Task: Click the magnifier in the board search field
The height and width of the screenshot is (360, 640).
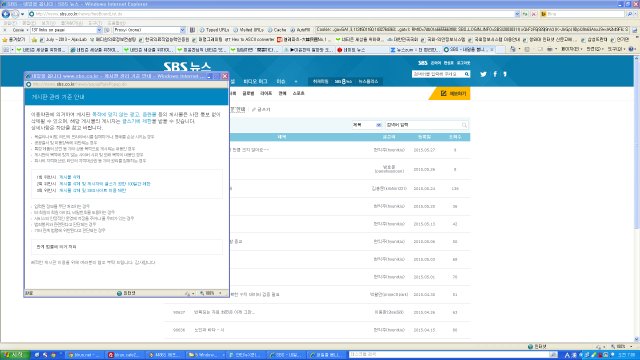Action: pos(464,125)
